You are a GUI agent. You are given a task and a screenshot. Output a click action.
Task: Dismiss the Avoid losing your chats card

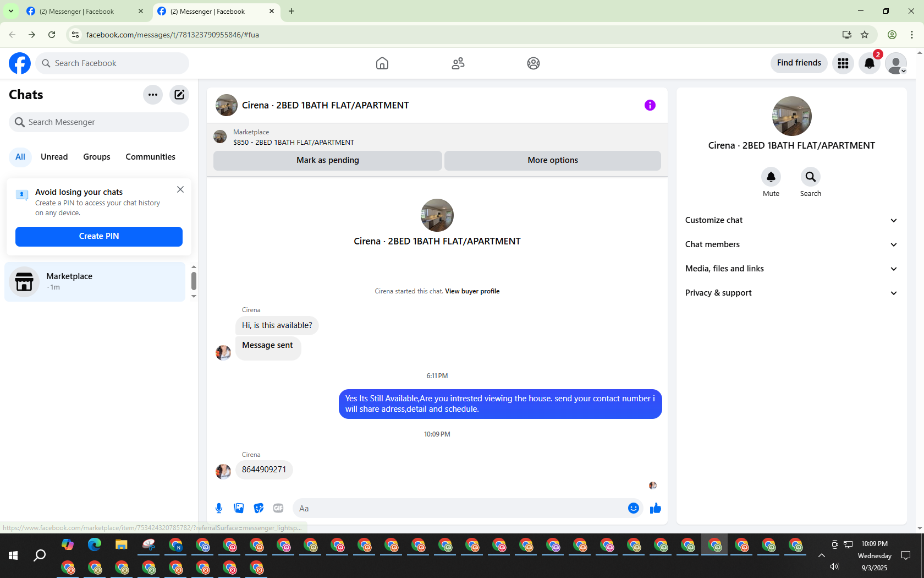tap(180, 189)
